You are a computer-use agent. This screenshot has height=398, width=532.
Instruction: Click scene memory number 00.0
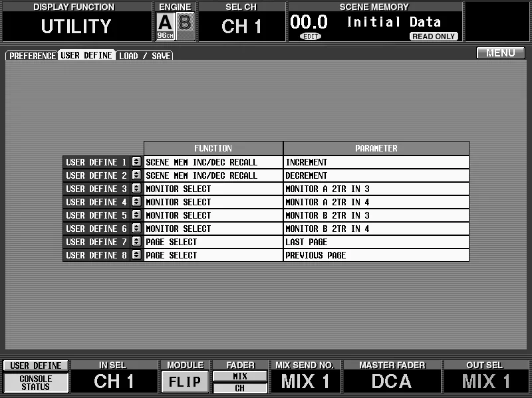pyautogui.click(x=309, y=23)
